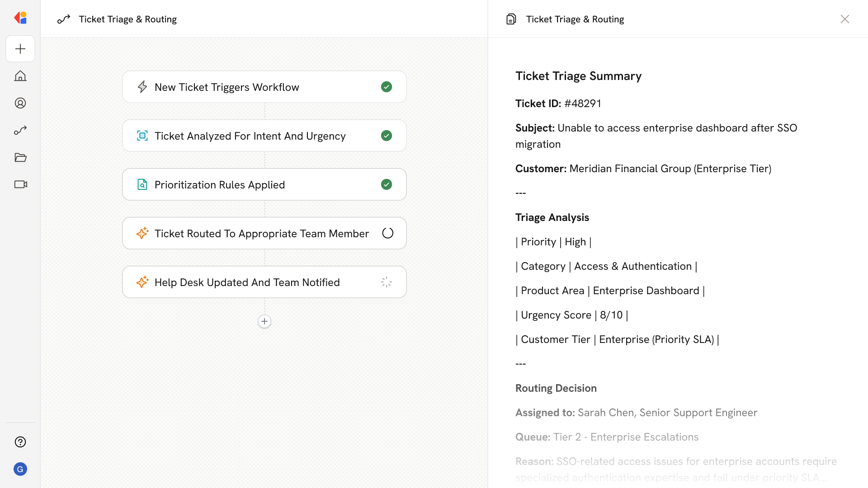Add a new step below the workflow
Image resolution: width=868 pixels, height=488 pixels.
(264, 321)
